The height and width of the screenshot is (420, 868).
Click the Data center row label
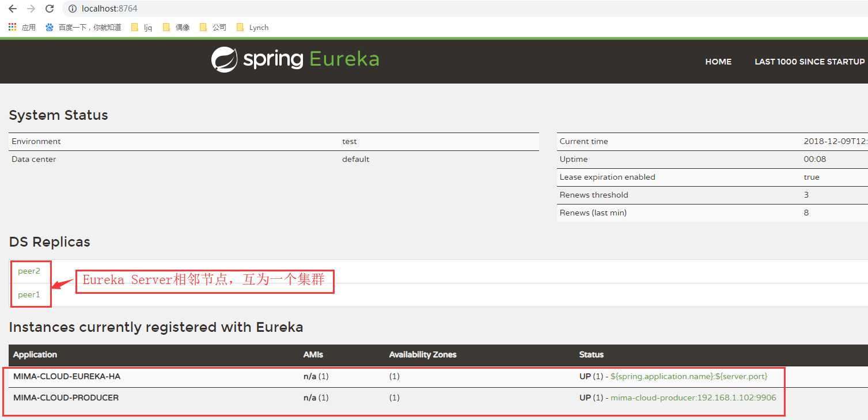(34, 159)
